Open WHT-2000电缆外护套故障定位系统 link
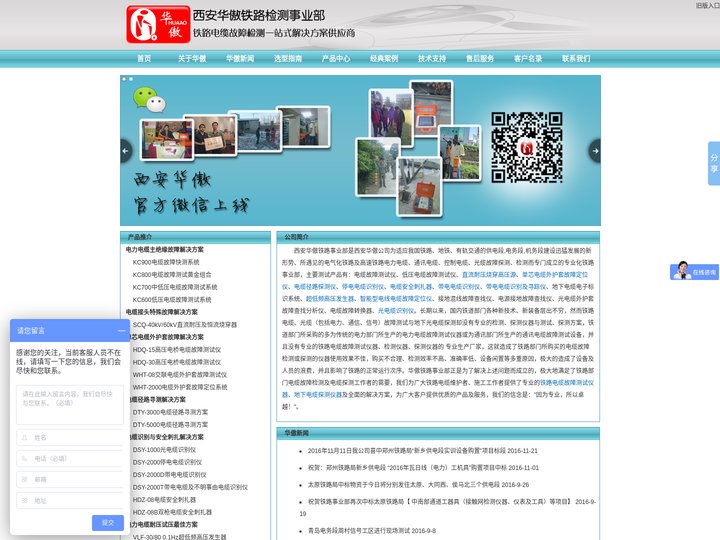 point(180,387)
